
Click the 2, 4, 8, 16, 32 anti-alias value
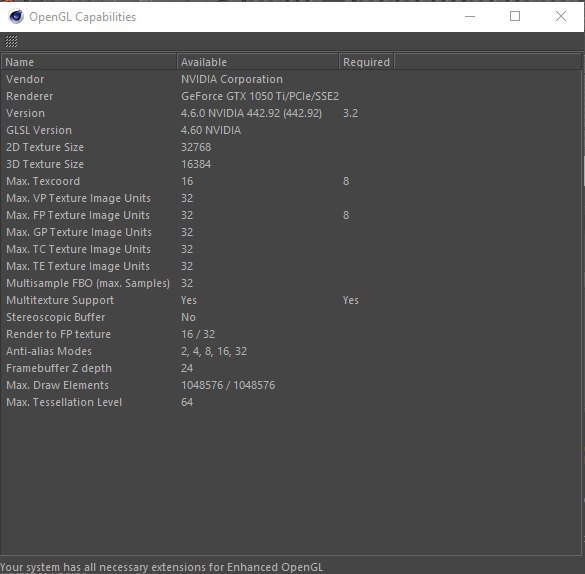point(214,351)
